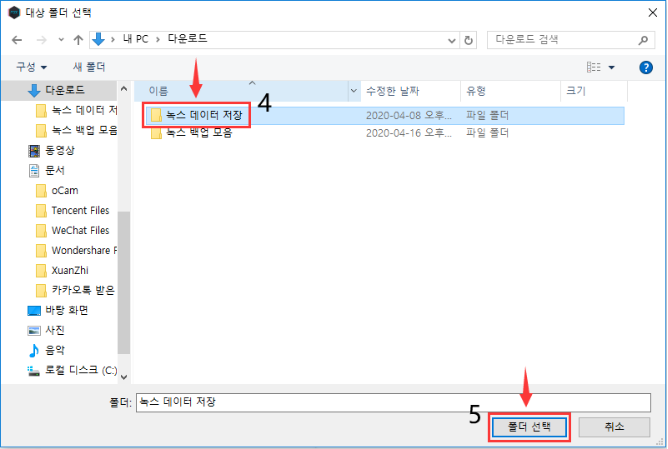
Task: Click the search magnifier icon
Action: coord(643,40)
